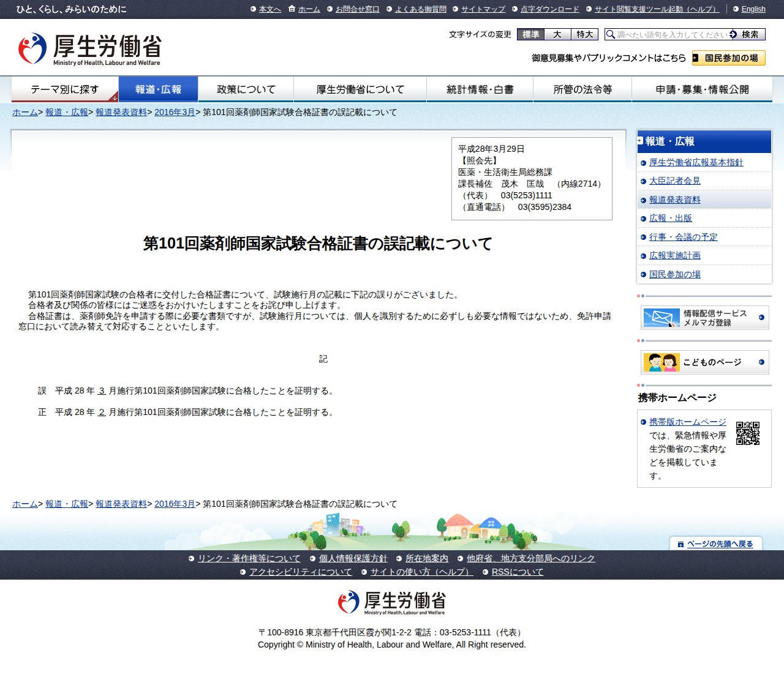The height and width of the screenshot is (680, 784).
Task: Open the 携帯版ホームページ link
Action: (688, 422)
